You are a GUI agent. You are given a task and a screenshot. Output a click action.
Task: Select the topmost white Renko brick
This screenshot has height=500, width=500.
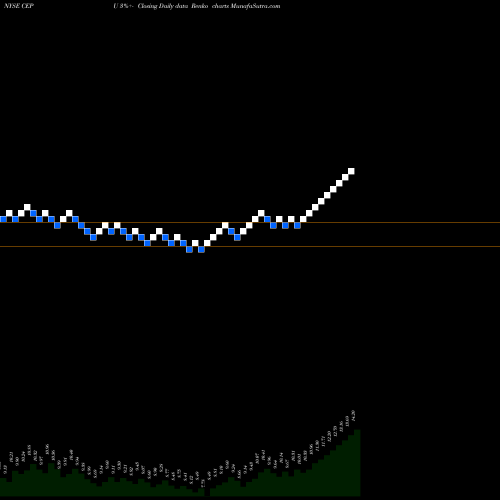(x=351, y=171)
